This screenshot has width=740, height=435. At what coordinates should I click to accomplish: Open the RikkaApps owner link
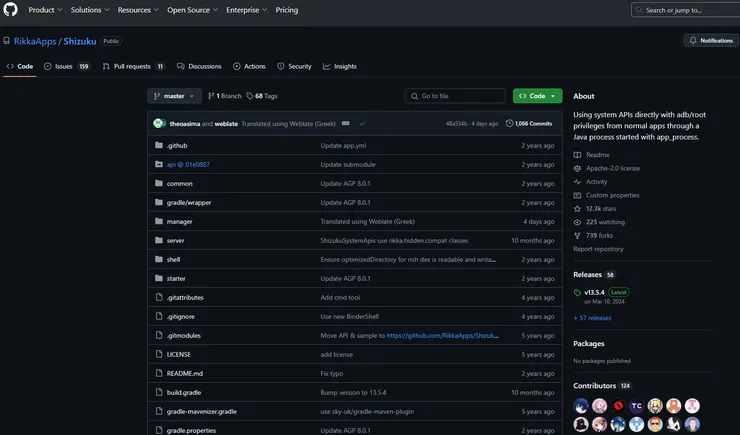click(x=35, y=41)
